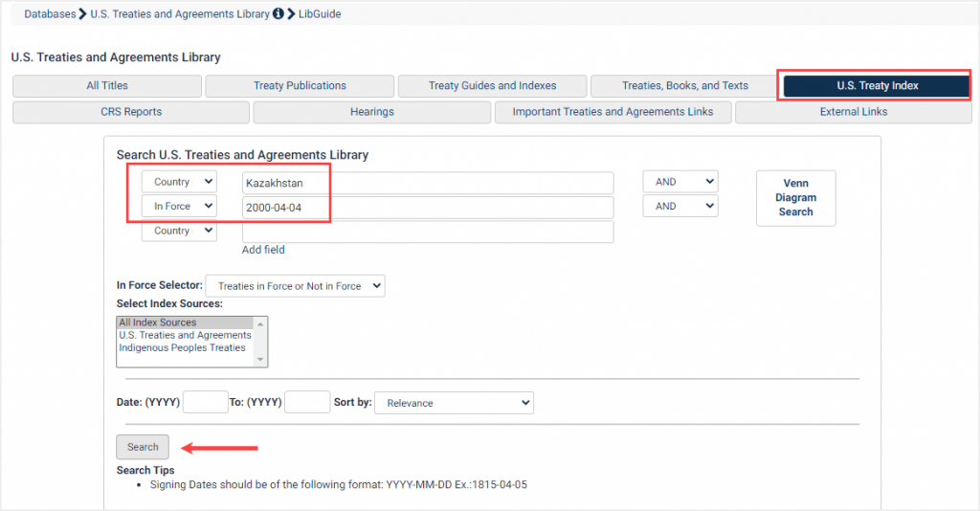
Task: Switch to the Hearings tab
Action: pos(372,112)
